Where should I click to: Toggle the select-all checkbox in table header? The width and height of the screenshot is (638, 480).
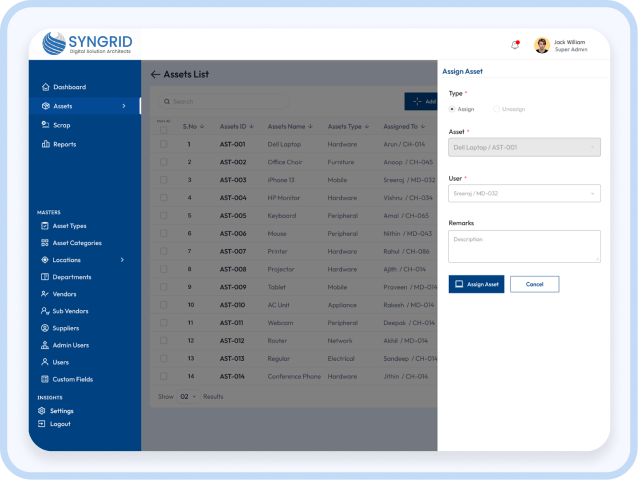tap(164, 130)
